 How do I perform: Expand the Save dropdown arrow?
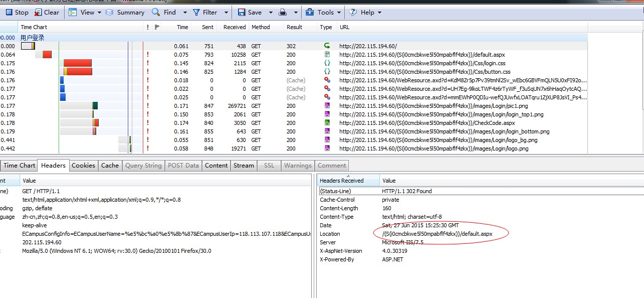click(271, 13)
